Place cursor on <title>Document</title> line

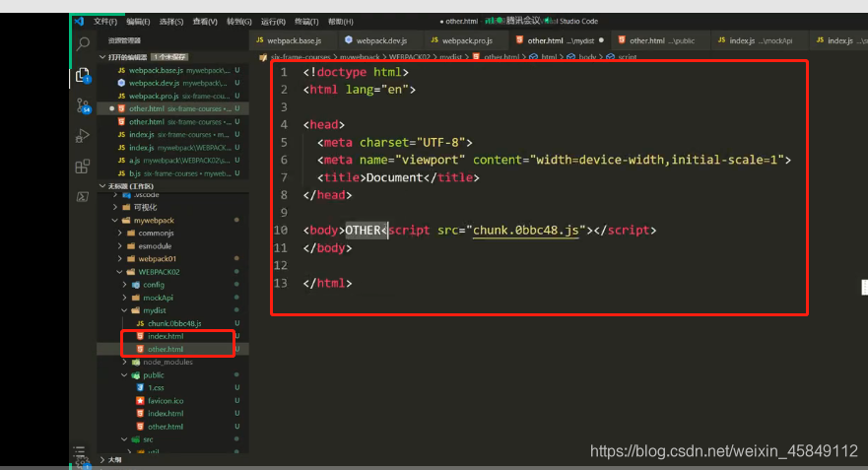point(398,177)
